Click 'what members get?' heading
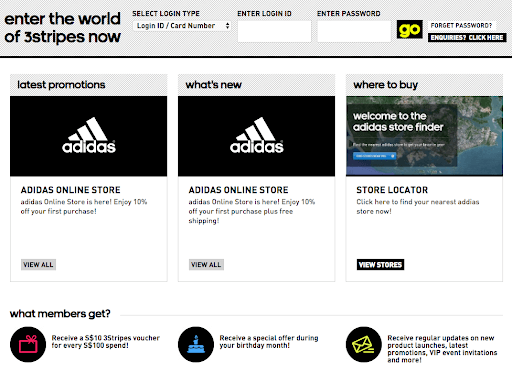 [60, 314]
